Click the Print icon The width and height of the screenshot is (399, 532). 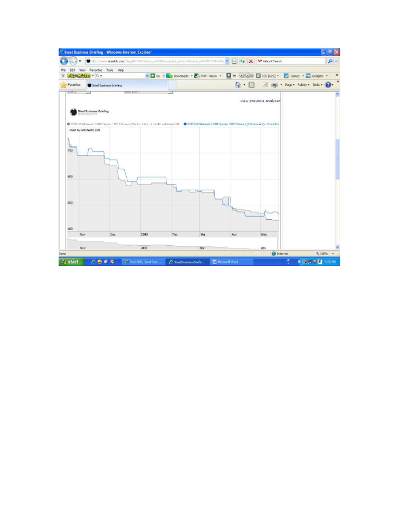click(x=274, y=85)
